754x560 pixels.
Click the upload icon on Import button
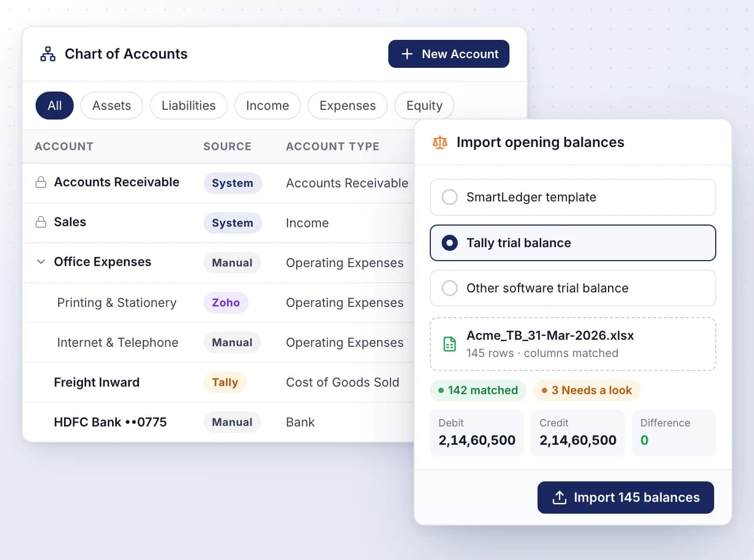560,498
